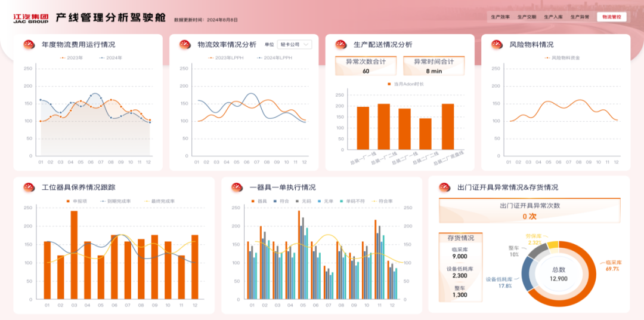644x320 pixels.
Task: Toggle the 2023年 legend series
Action: coord(72,58)
